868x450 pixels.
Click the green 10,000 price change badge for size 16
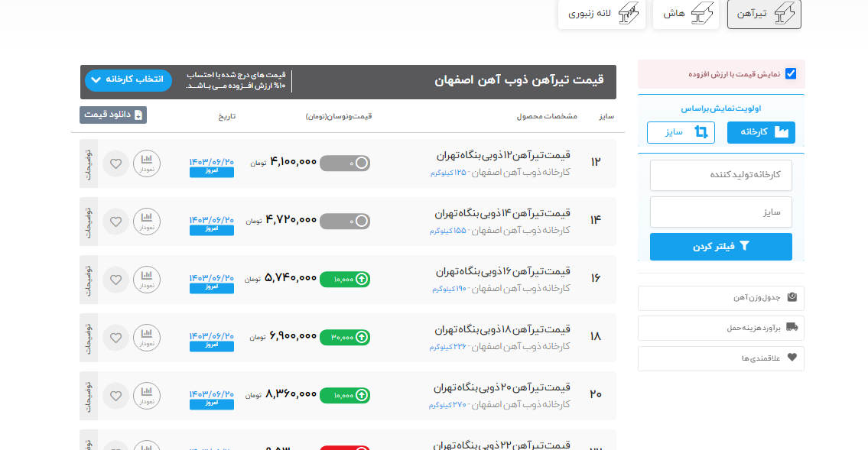pyautogui.click(x=344, y=280)
